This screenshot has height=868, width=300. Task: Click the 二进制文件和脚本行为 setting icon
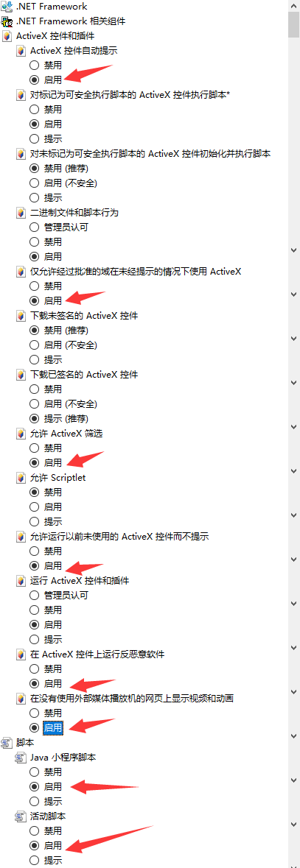point(21,213)
